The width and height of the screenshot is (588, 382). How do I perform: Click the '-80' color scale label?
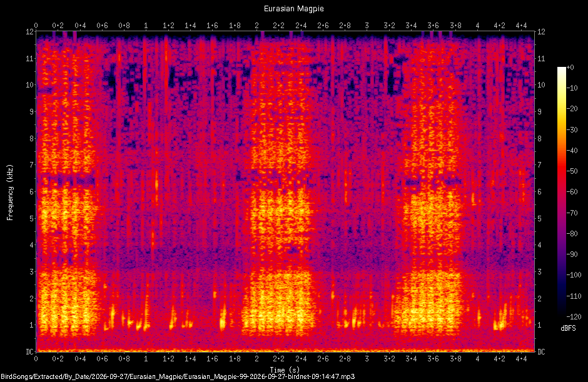572,234
